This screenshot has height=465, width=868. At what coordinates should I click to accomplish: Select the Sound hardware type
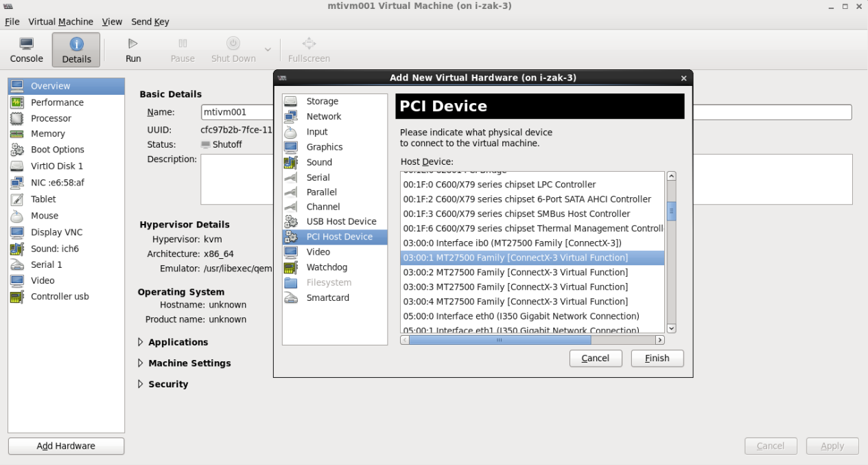tap(318, 161)
